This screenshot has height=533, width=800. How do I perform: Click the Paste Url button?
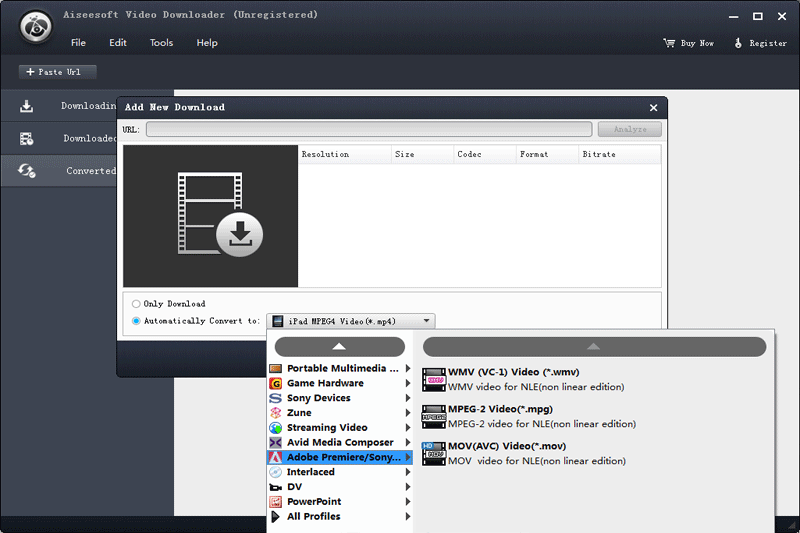coord(58,72)
